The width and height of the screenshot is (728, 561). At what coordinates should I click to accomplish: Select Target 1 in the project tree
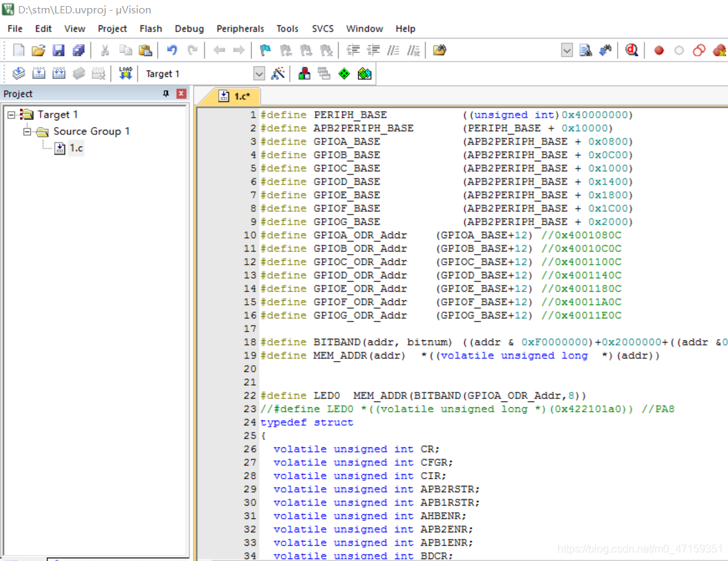pos(58,114)
